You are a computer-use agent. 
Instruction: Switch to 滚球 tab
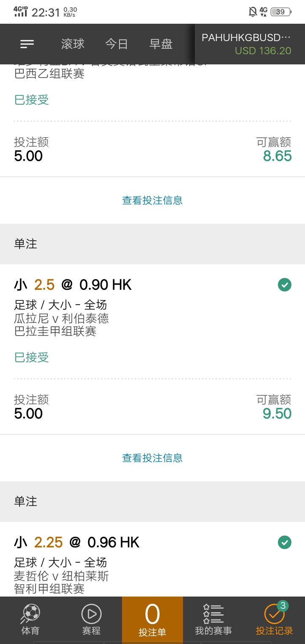pyautogui.click(x=73, y=44)
